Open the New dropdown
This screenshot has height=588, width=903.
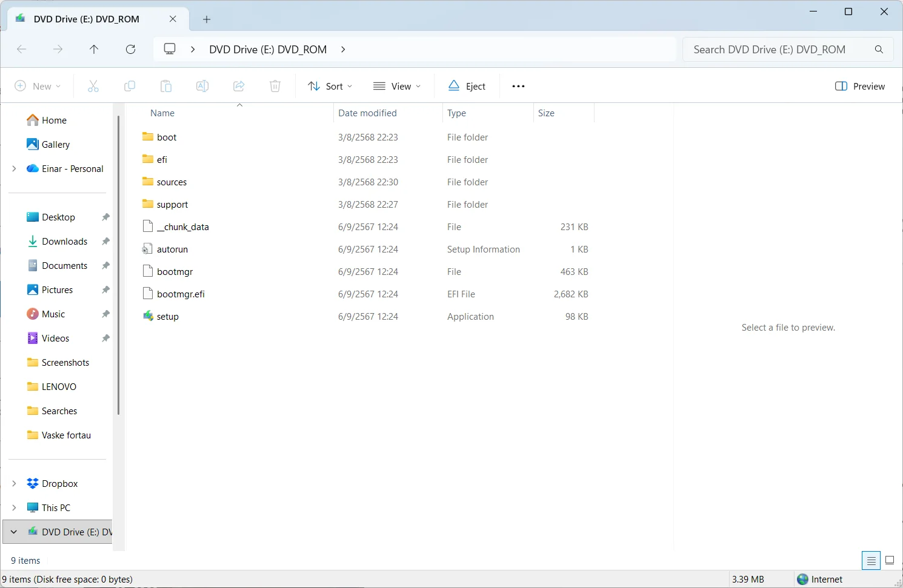click(38, 86)
